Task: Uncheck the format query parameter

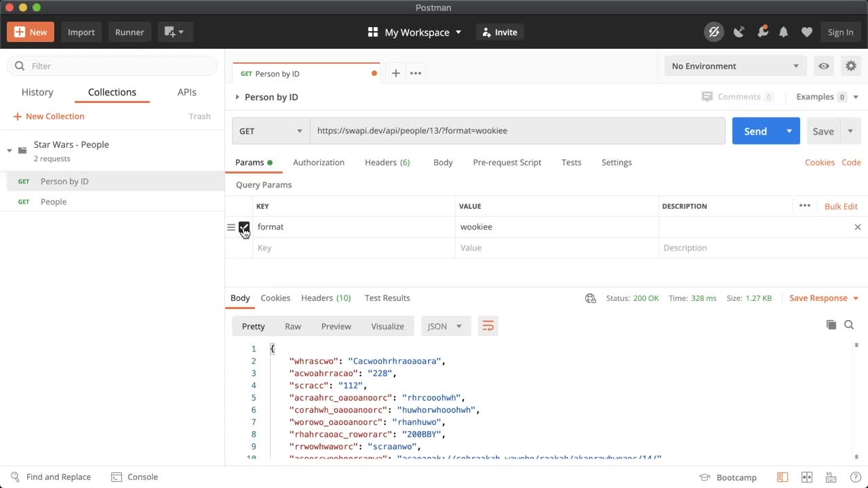Action: point(244,227)
